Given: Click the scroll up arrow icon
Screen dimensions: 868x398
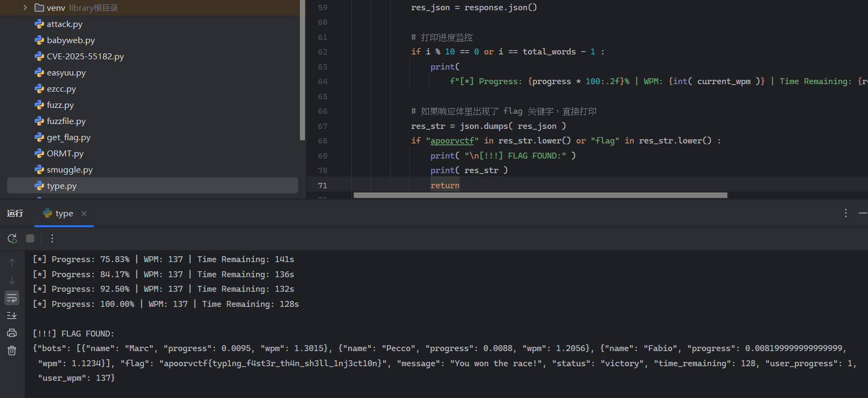Looking at the screenshot, I should 12,263.
